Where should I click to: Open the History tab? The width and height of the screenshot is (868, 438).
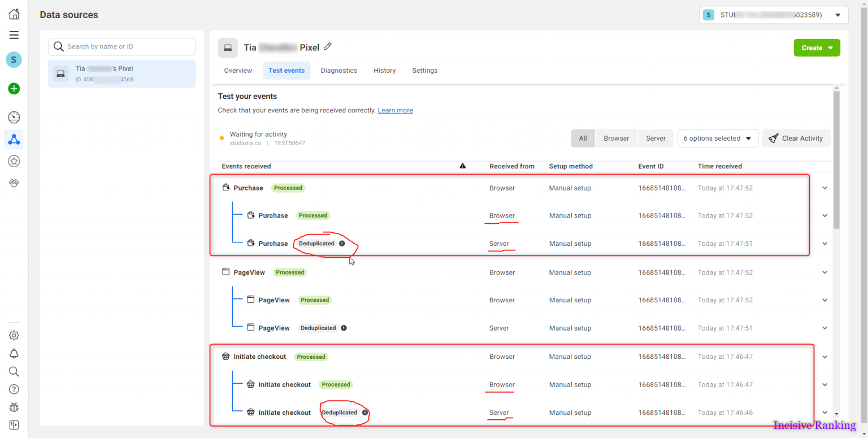pos(385,71)
